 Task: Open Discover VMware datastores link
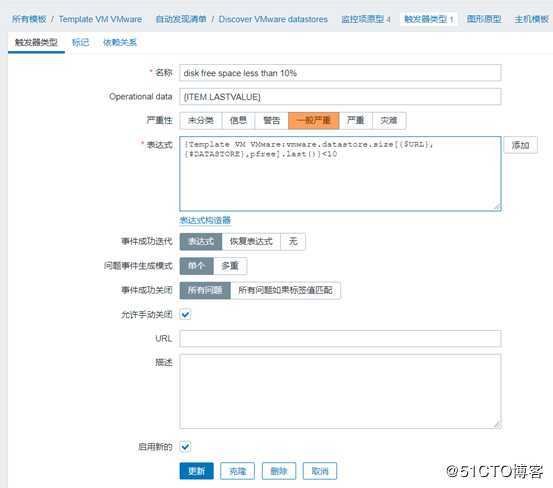click(273, 19)
